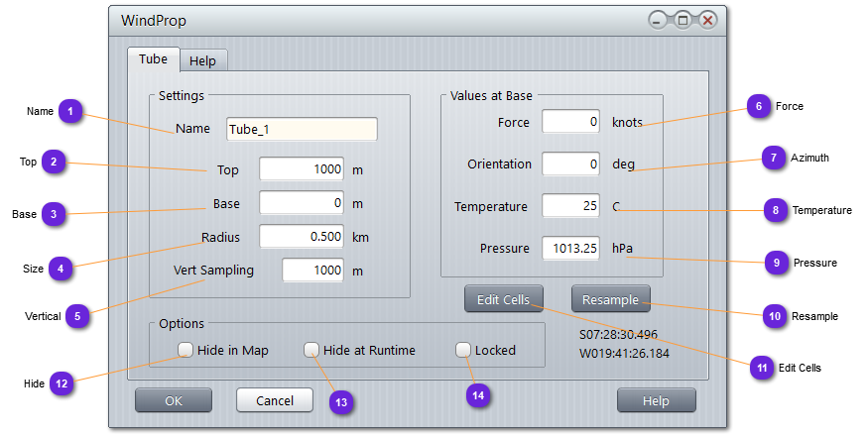
Task: Click the Pressure hPa input field
Action: click(571, 248)
